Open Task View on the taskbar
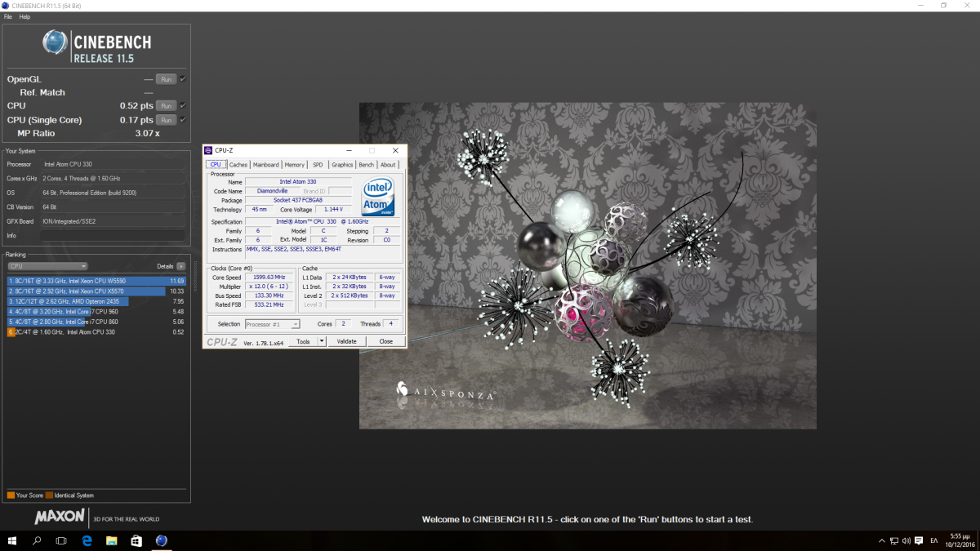The width and height of the screenshot is (980, 551). (x=61, y=540)
